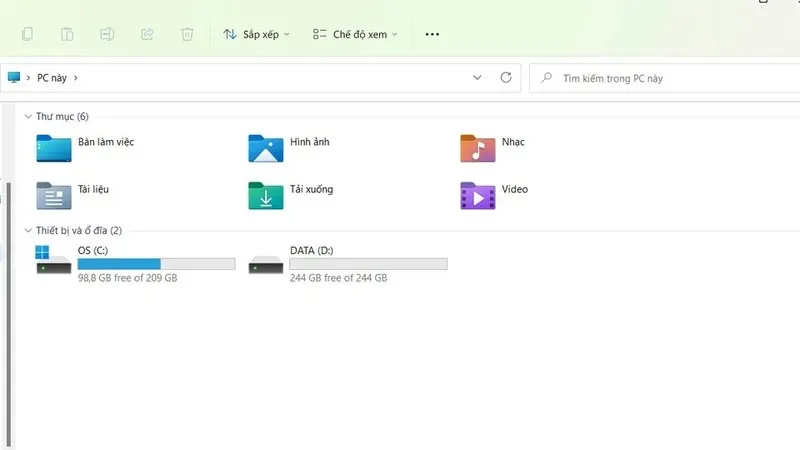Open the Sắp xếp sort dropdown
800x450 pixels.
point(256,34)
